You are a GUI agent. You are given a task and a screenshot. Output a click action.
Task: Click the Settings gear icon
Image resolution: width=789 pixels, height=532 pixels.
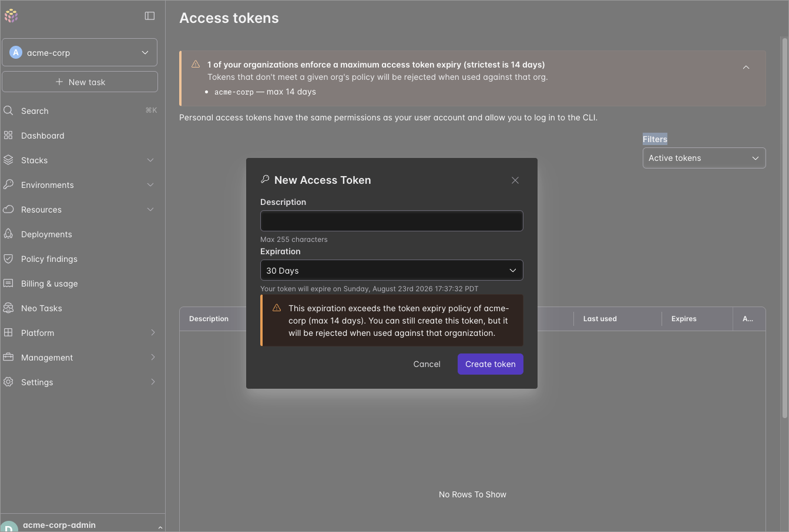[x=8, y=382]
